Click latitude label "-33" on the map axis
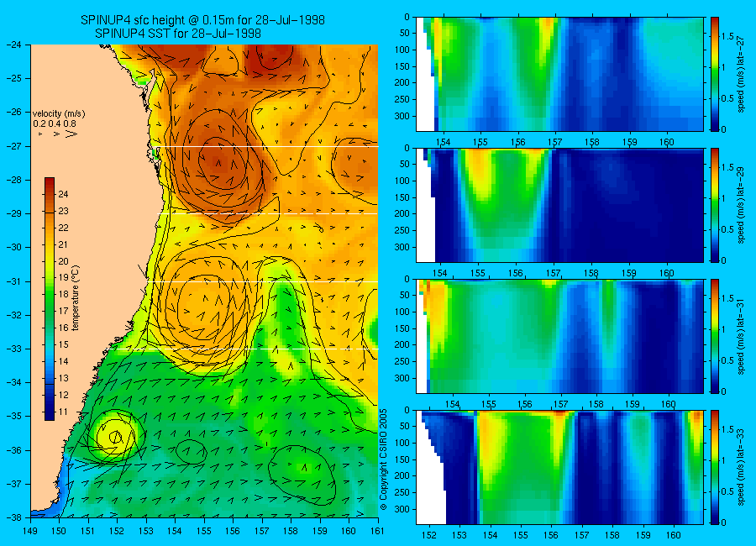 (x=14, y=349)
